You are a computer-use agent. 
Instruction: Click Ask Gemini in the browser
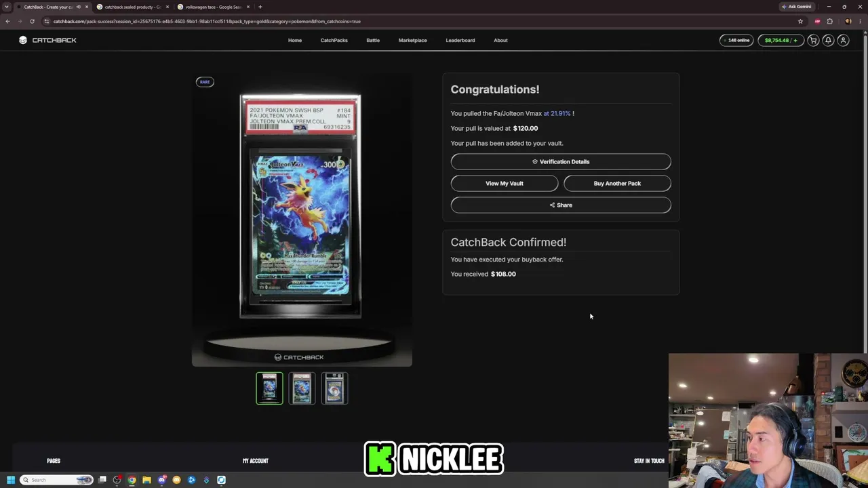pyautogui.click(x=797, y=7)
